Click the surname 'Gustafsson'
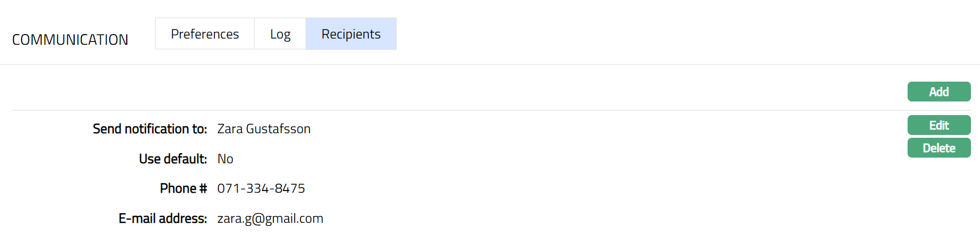The image size is (980, 233). point(278,129)
